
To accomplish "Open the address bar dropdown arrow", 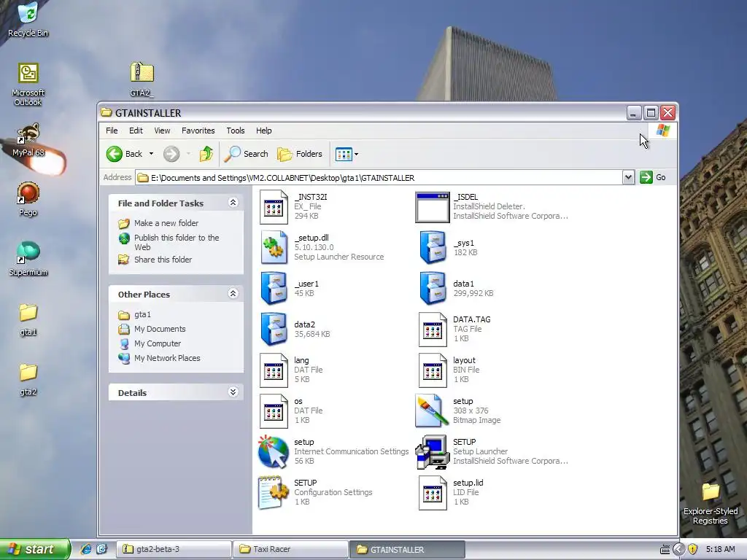I will (628, 178).
